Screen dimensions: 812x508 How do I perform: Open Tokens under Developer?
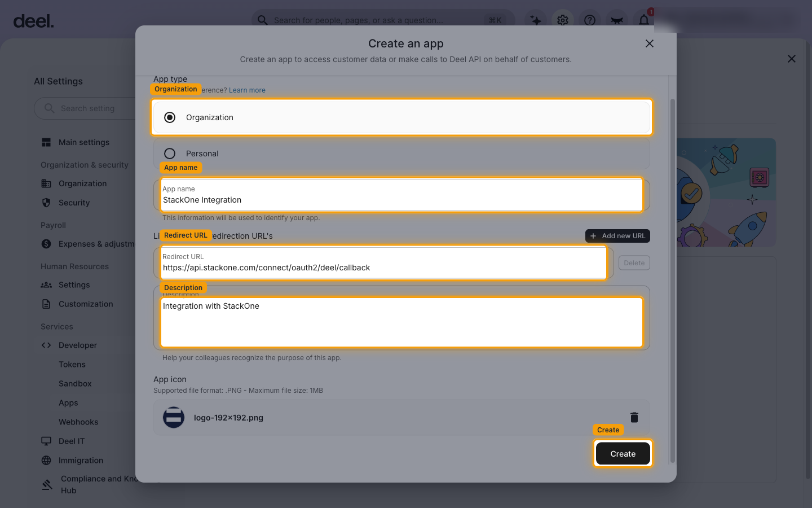(72, 365)
